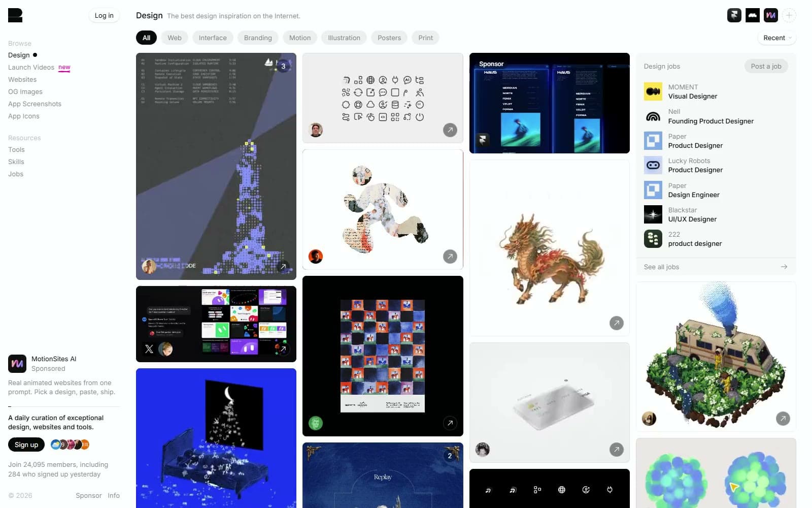Image resolution: width=812 pixels, height=508 pixels.
Task: Open the Sponsor footer link
Action: point(89,495)
